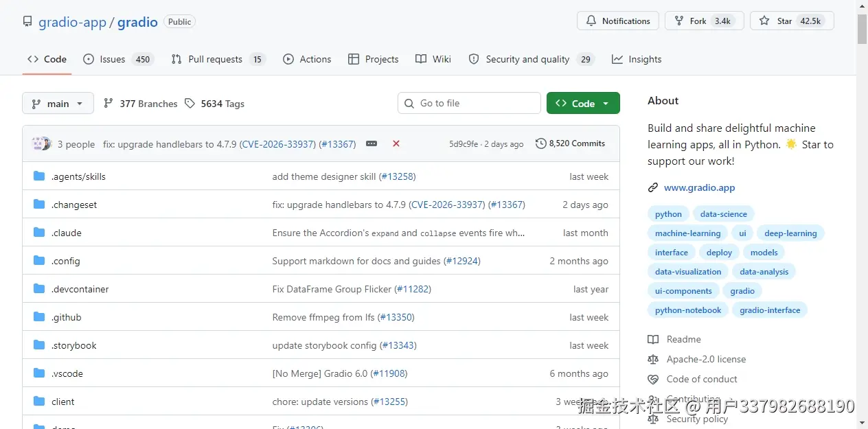Open commit hash 5d9c9fe
Viewport: 868px width, 429px height.
tap(464, 144)
